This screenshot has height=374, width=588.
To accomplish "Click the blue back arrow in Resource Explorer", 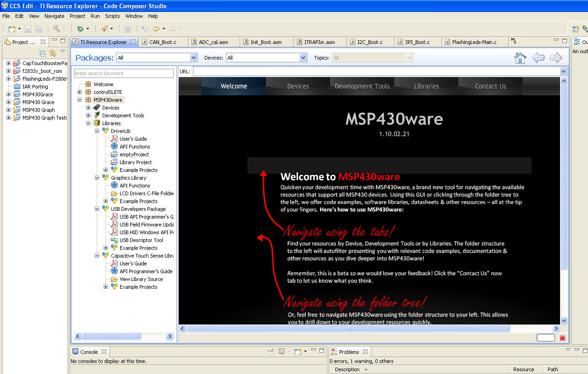I will pos(538,58).
